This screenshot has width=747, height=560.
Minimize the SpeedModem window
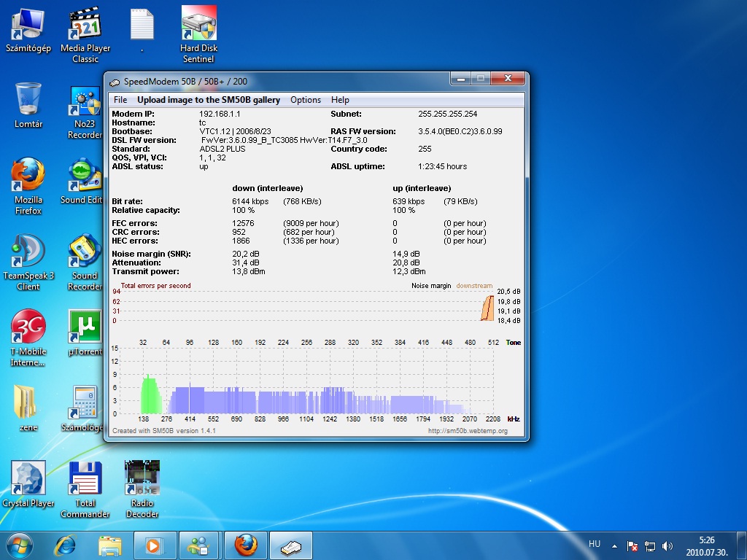tap(461, 79)
